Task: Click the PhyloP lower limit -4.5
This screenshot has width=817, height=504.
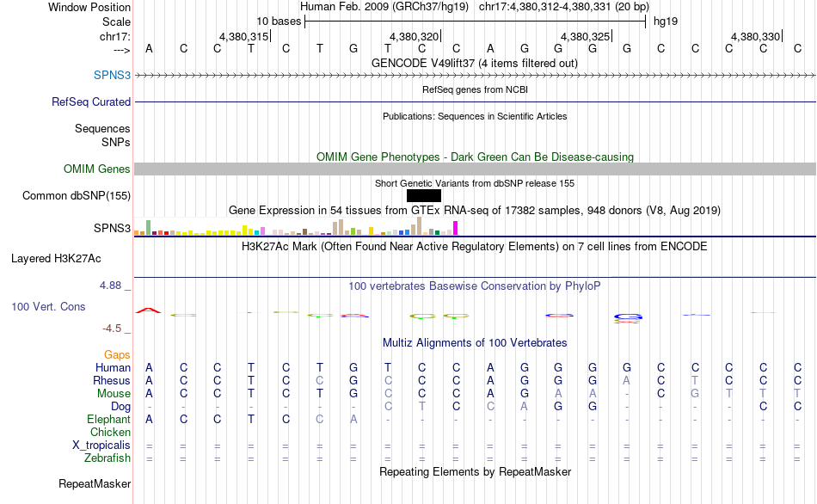Action: pos(112,329)
